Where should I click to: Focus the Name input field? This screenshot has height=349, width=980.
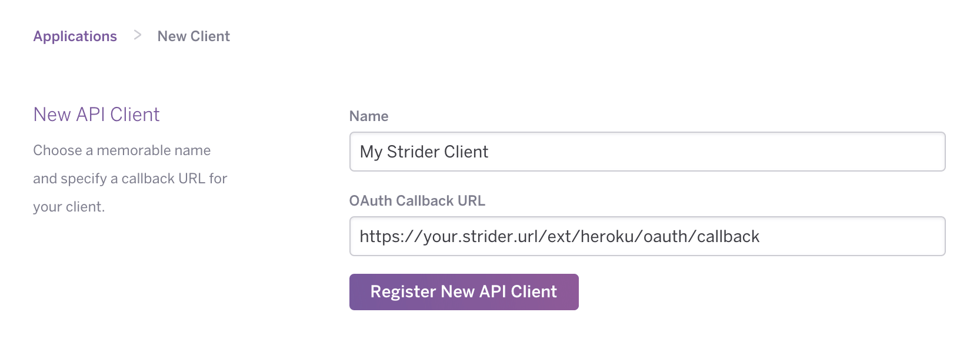coord(647,152)
